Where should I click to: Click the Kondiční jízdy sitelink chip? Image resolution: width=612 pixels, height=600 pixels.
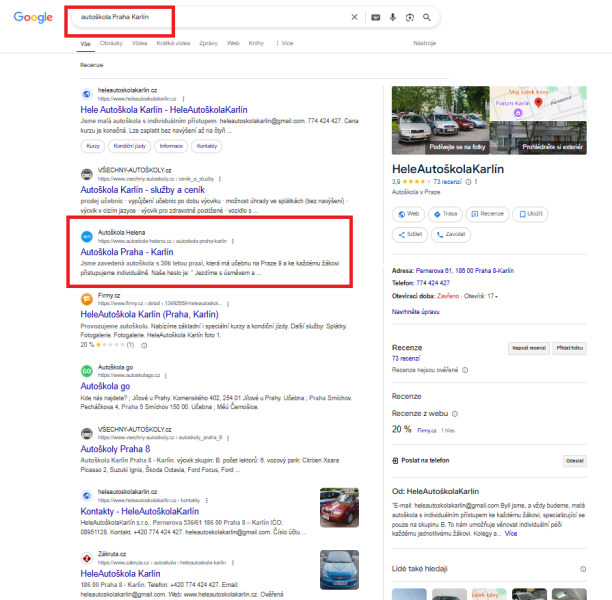click(130, 146)
